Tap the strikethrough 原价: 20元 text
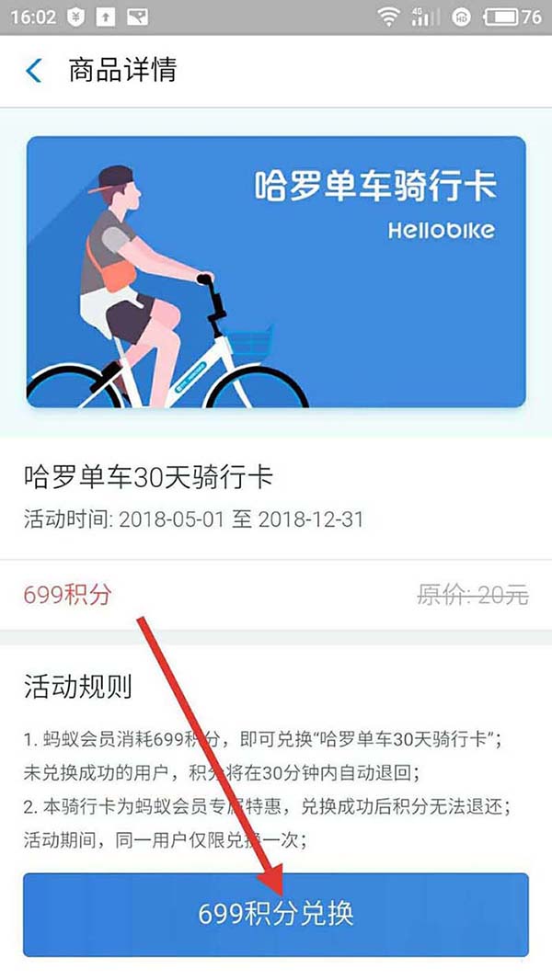Screen dimensions: 552x980 pyautogui.click(x=473, y=595)
